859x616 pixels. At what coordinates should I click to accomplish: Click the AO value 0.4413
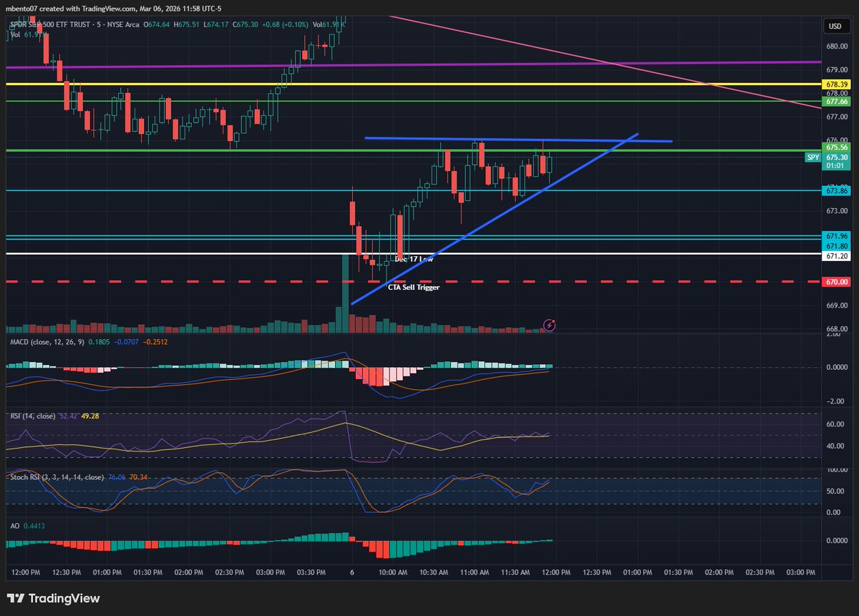pyautogui.click(x=33, y=525)
